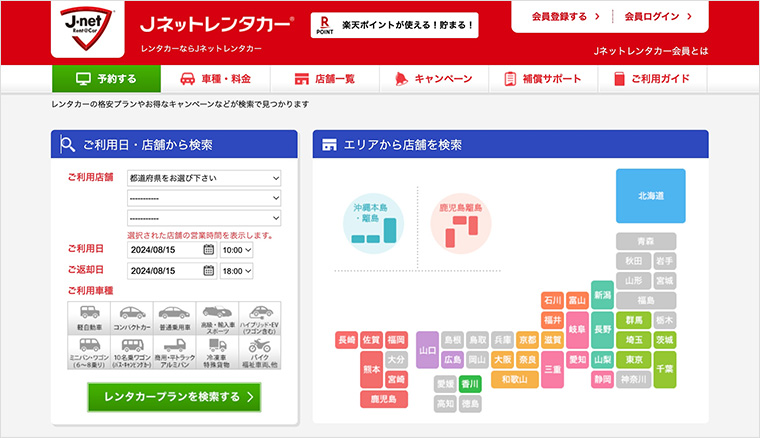Select 静岡 on the area map

point(602,379)
